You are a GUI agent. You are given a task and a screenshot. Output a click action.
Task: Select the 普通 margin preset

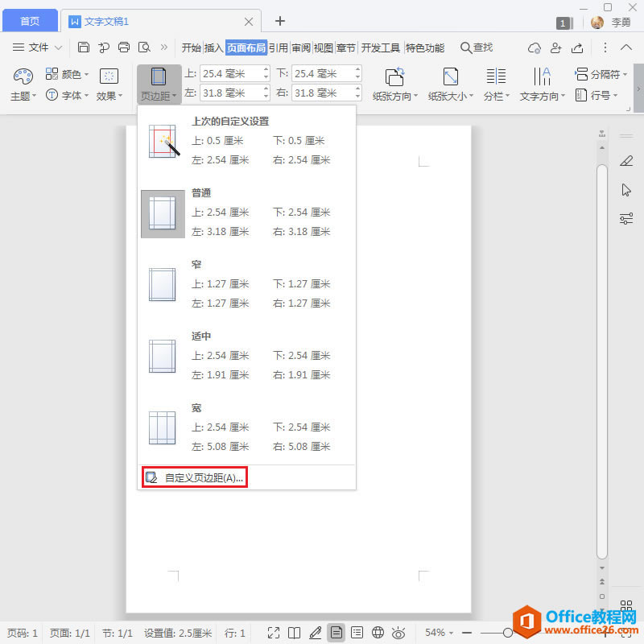click(x=246, y=213)
